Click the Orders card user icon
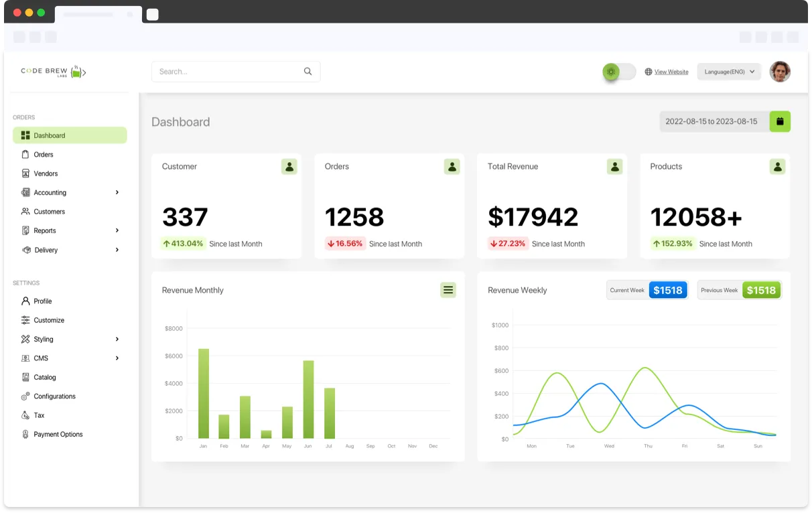Screen dimensions: 812x513 click(x=452, y=167)
